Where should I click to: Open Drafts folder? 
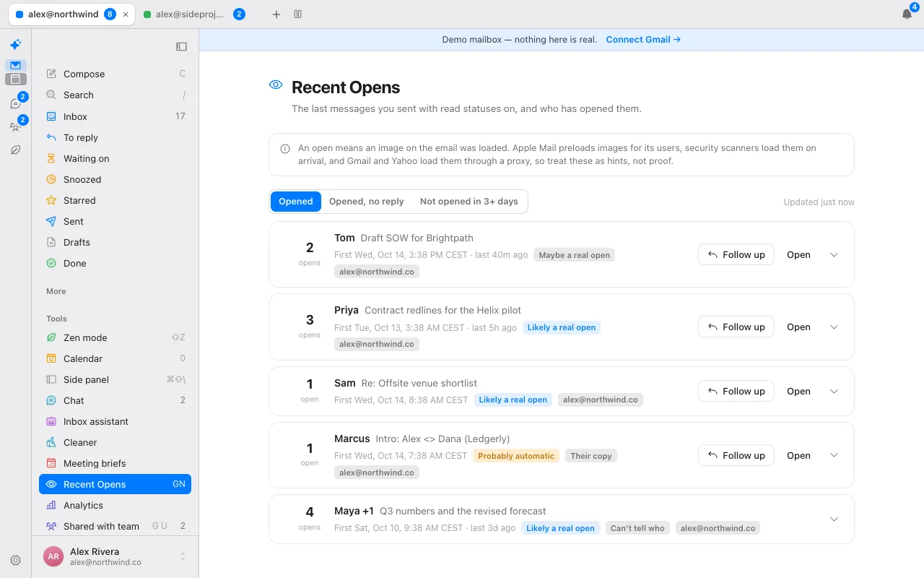[x=115, y=242]
